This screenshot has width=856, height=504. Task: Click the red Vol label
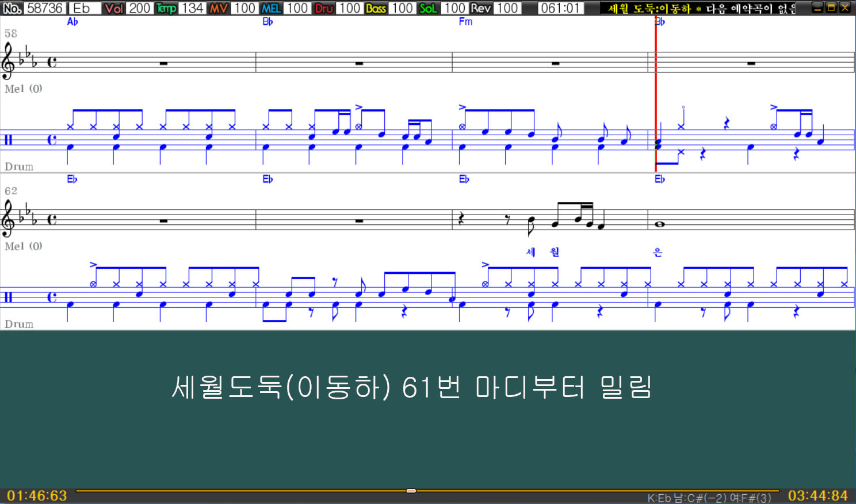[x=114, y=8]
